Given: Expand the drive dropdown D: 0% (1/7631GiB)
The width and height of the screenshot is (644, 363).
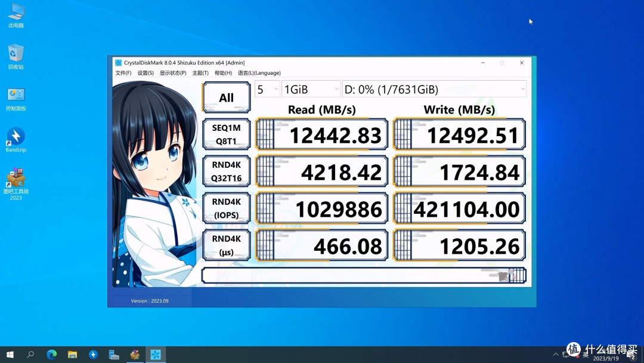Looking at the screenshot, I should (434, 89).
